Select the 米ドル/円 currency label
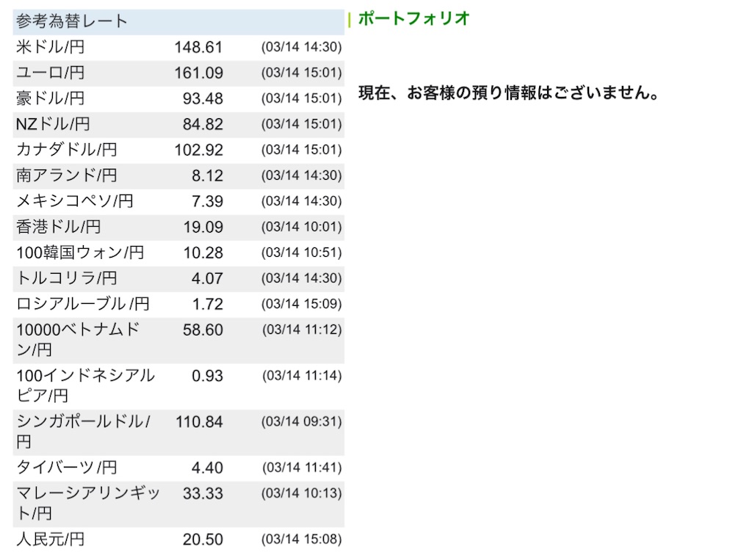This screenshot has width=752, height=560. point(51,47)
